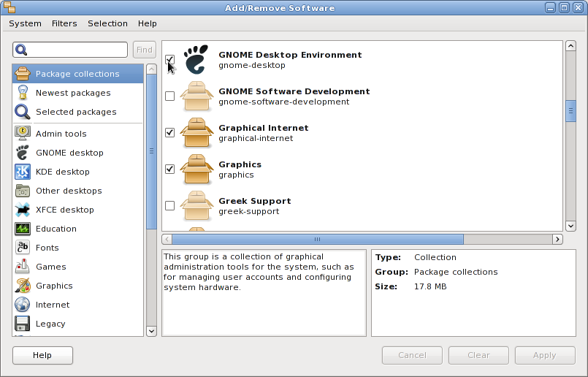Image resolution: width=588 pixels, height=377 pixels.
Task: Select KDE desktop category label
Action: [x=63, y=172]
